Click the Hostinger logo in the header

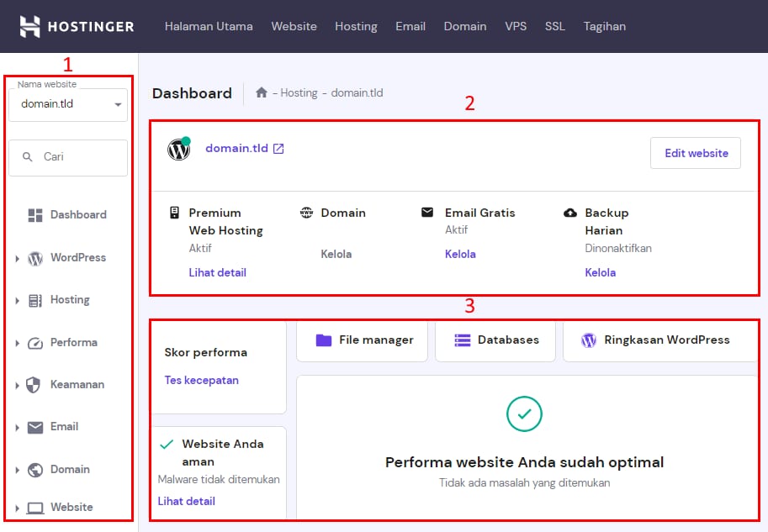77,26
